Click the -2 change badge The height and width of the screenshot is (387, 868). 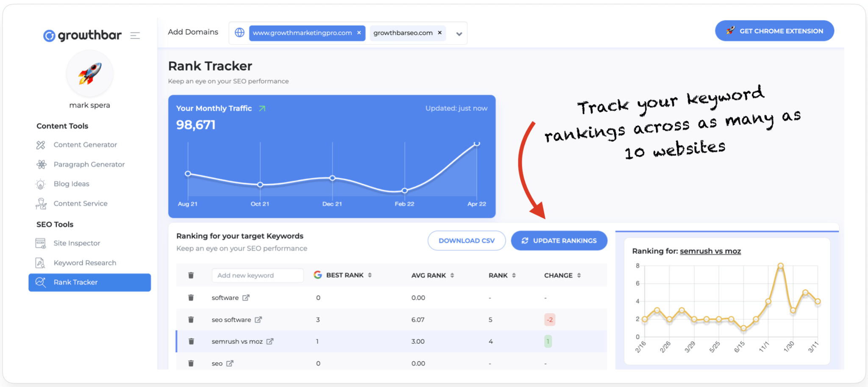tap(550, 320)
